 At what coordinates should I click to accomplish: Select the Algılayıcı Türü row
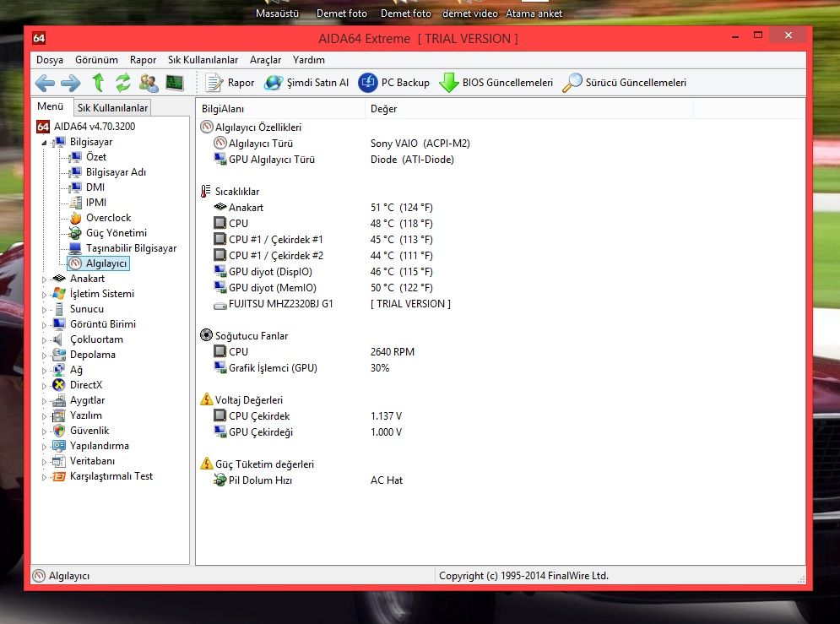point(501,144)
